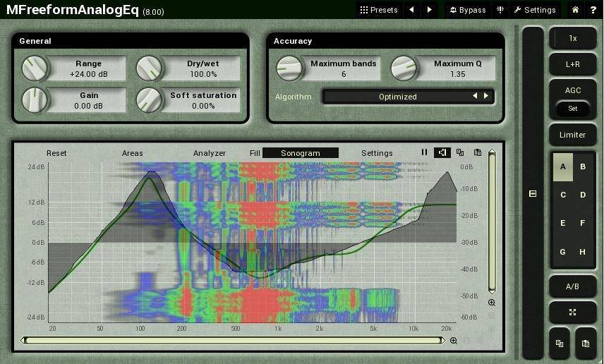The width and height of the screenshot is (604, 364).
Task: Click the home icon in title bar
Action: [575, 10]
